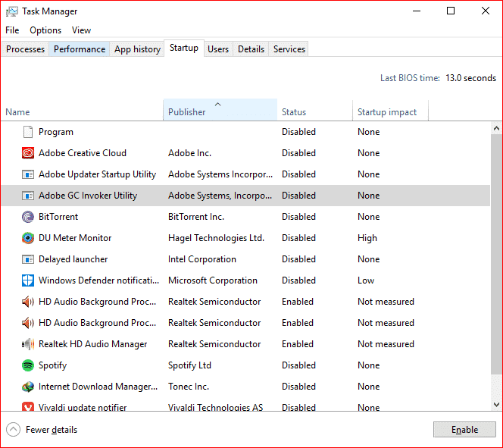Click the Vivaldi update notifier icon
The image size is (503, 448).
28,406
